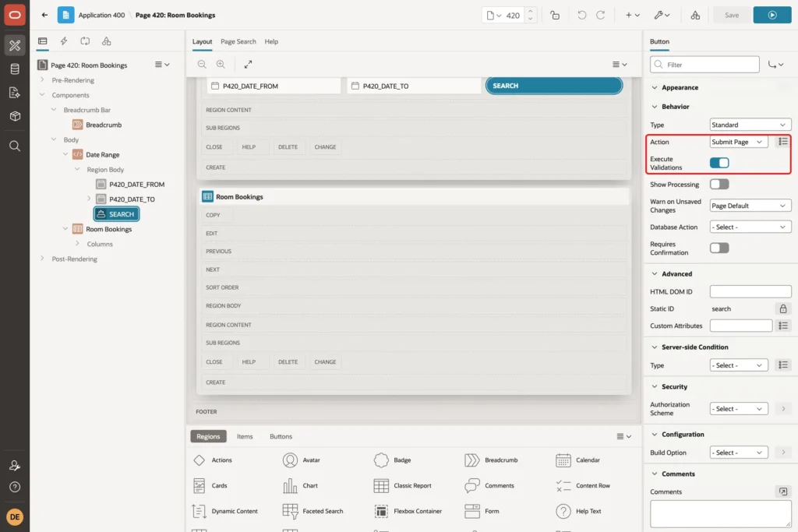Open Administration user icon in sidebar
The width and height of the screenshot is (798, 532).
pyautogui.click(x=15, y=465)
